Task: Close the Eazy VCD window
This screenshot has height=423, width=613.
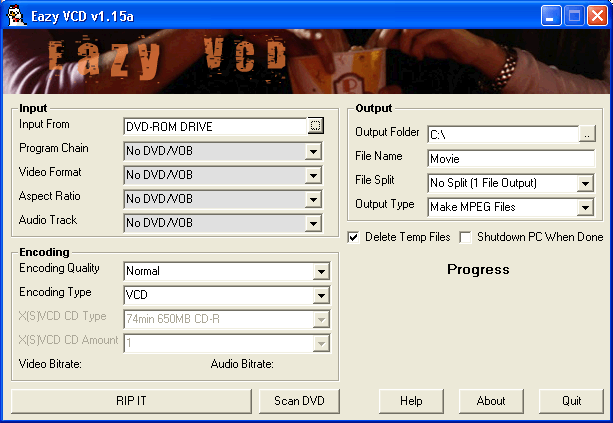Action: click(598, 16)
